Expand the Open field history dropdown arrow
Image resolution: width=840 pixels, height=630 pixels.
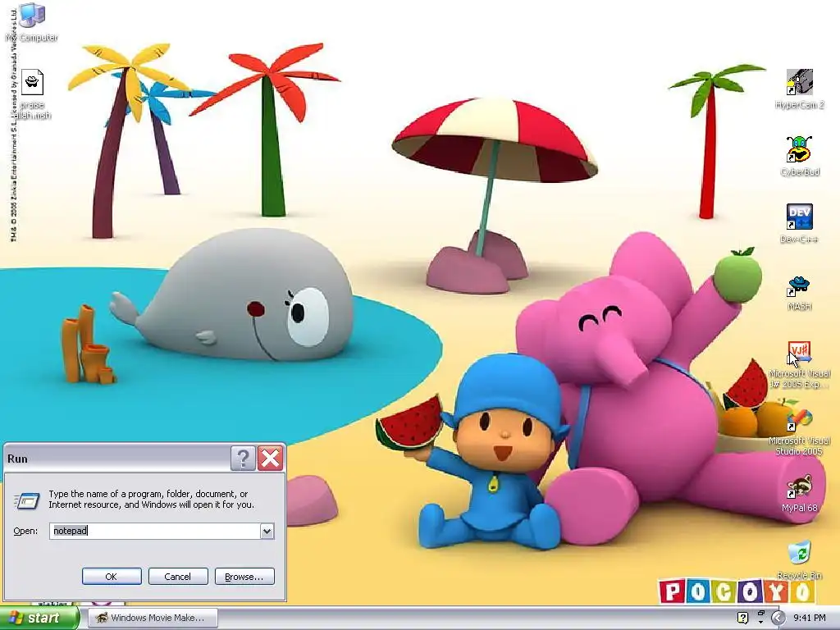[267, 531]
